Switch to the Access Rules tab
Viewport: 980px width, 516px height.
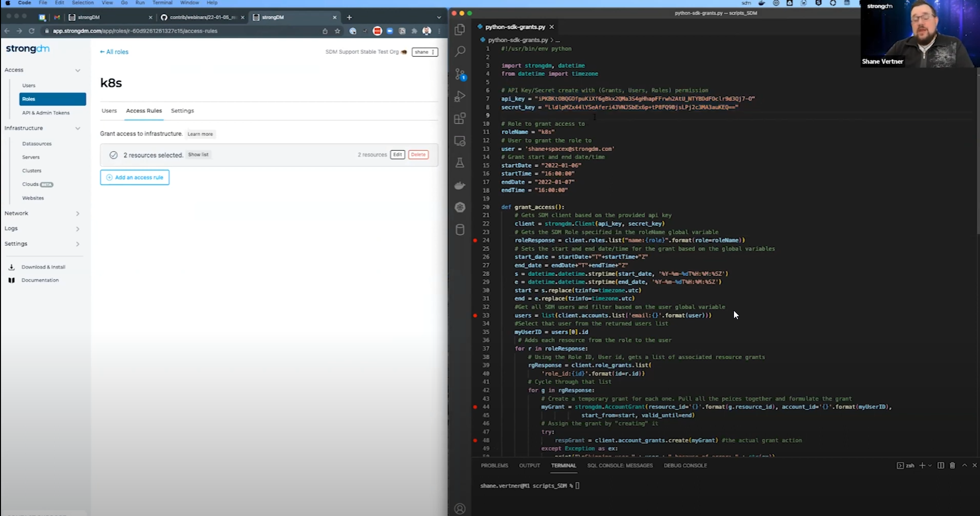[144, 111]
